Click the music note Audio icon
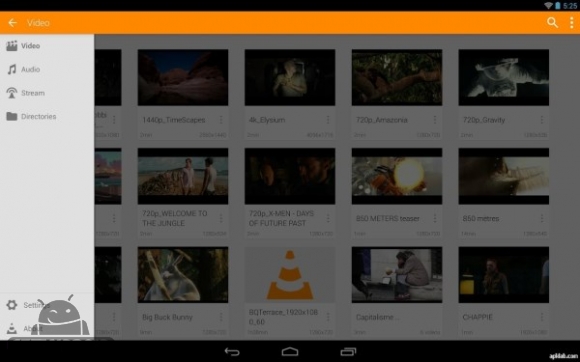This screenshot has width=580, height=362. click(x=12, y=70)
